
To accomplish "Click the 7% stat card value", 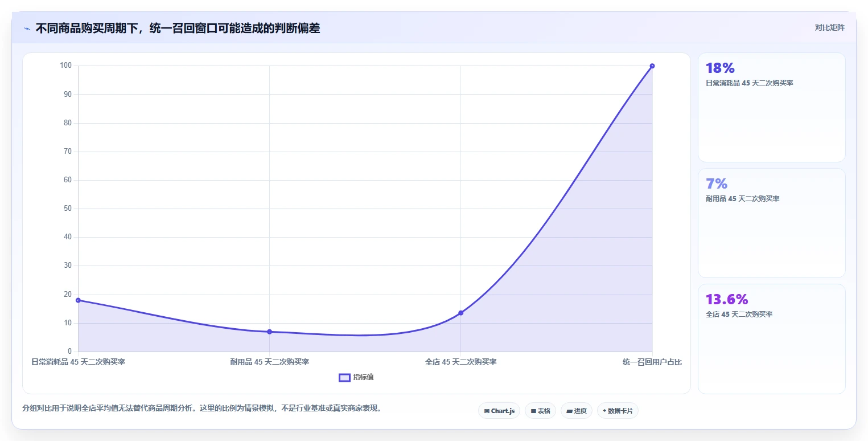I will 716,184.
